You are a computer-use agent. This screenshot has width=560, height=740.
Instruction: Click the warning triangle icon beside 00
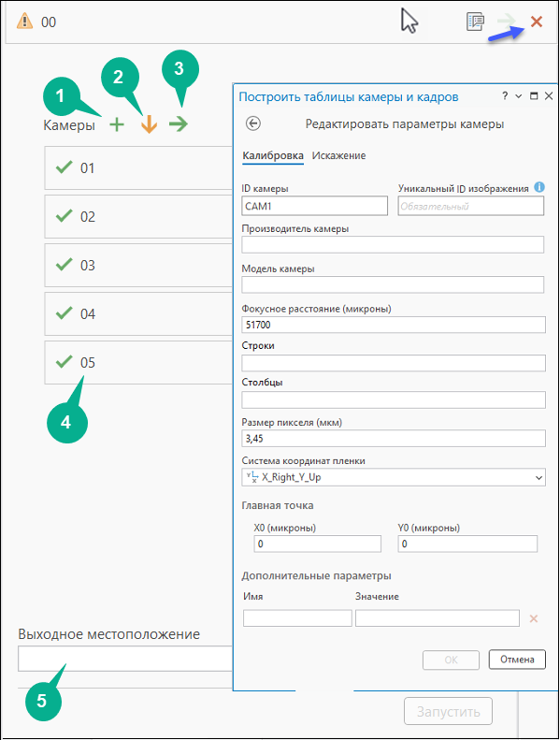[24, 22]
